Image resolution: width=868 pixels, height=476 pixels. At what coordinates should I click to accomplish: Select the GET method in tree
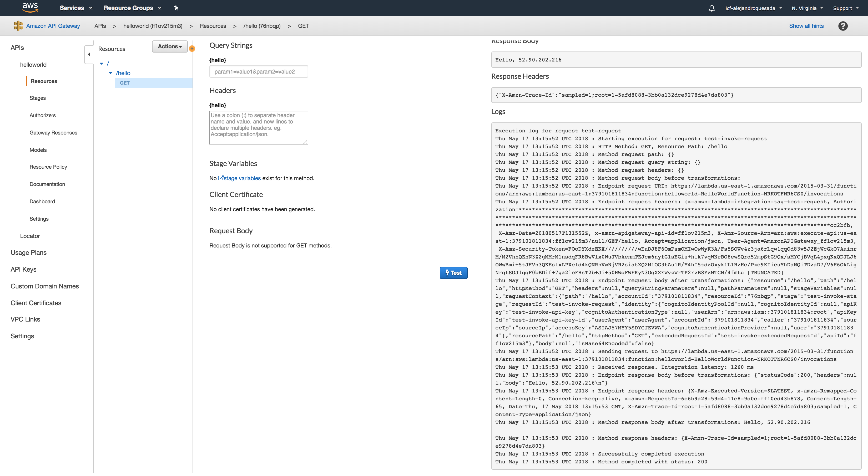pyautogui.click(x=125, y=83)
